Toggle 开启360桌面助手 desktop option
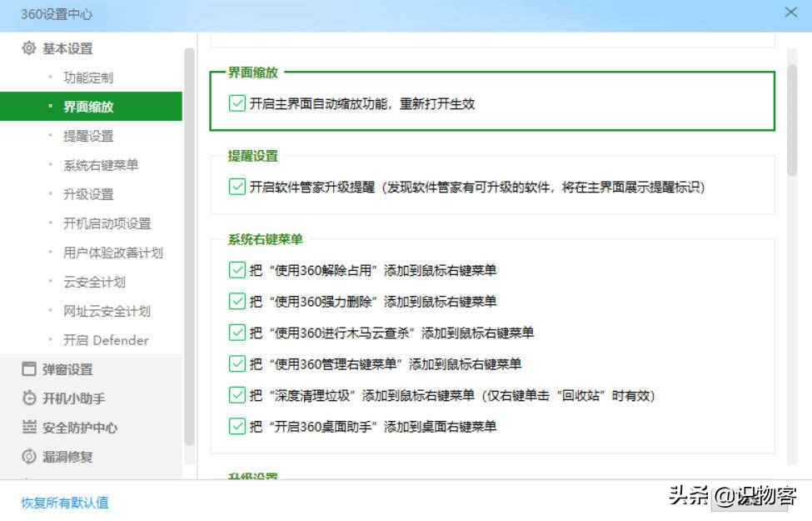The height and width of the screenshot is (521, 812). 237,427
